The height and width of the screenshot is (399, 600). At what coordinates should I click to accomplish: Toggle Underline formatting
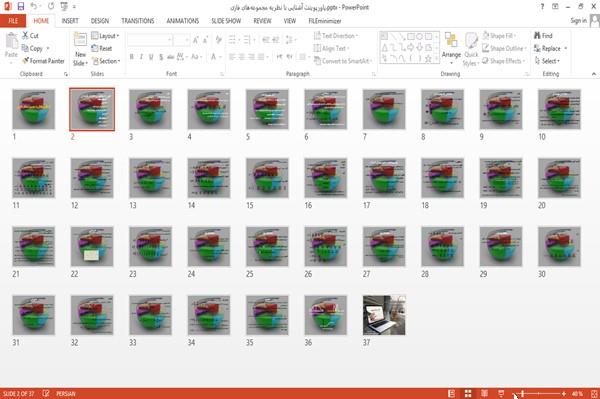click(x=151, y=57)
